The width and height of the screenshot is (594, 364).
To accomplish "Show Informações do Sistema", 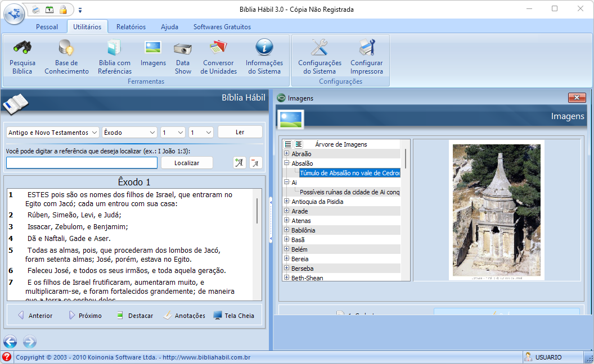I will coord(264,57).
